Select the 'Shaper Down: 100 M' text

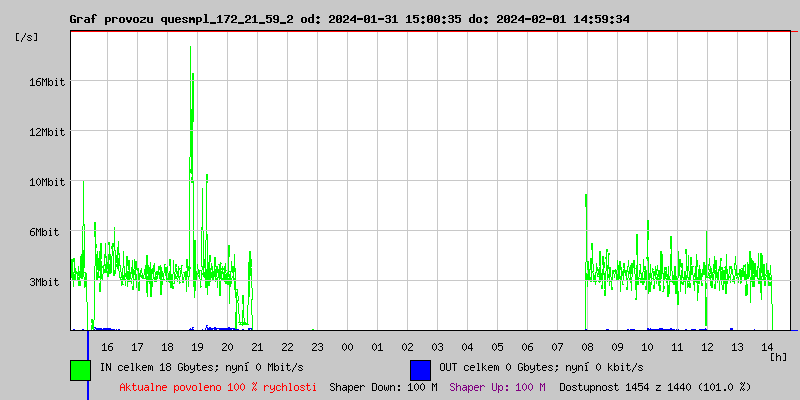(383, 387)
